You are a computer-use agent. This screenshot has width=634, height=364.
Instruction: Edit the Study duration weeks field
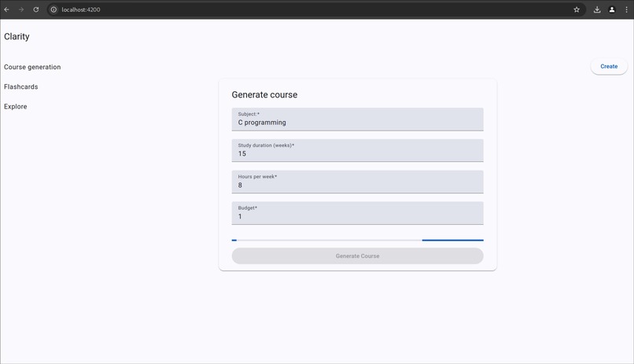pos(357,150)
